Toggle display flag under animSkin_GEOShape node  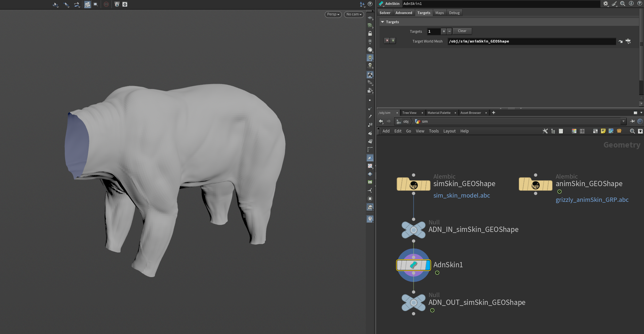click(x=559, y=192)
